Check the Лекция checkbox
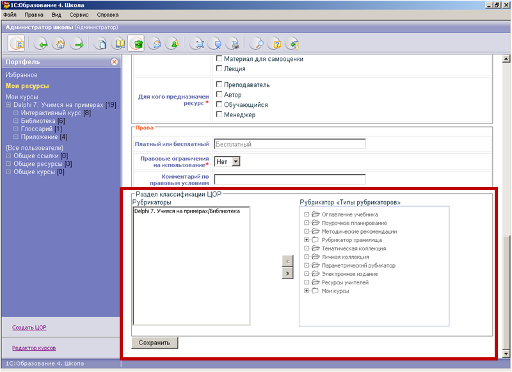The image size is (512, 372). point(219,68)
